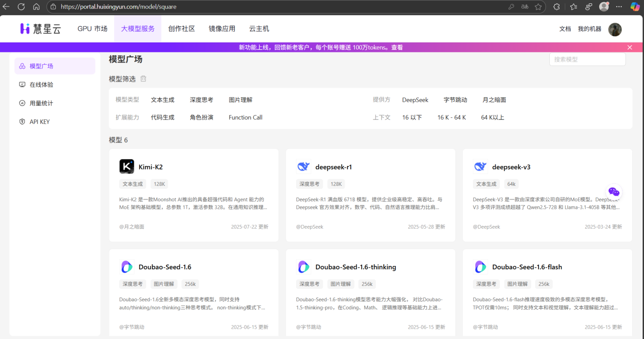644x339 pixels.
Task: Open GPU 市场 tab
Action: click(x=92, y=29)
